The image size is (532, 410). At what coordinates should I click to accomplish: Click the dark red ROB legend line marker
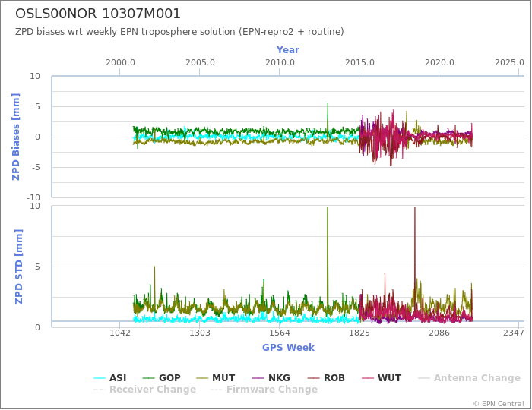tap(314, 378)
